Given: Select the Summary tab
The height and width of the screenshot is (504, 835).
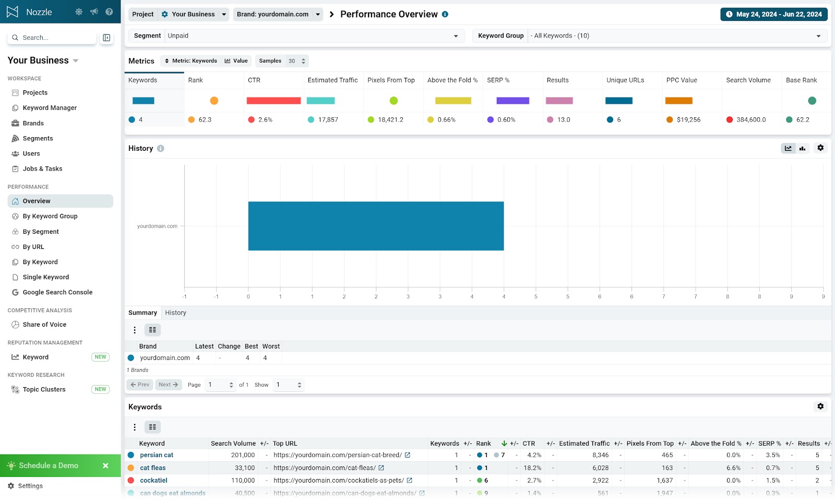Looking at the screenshot, I should point(142,313).
